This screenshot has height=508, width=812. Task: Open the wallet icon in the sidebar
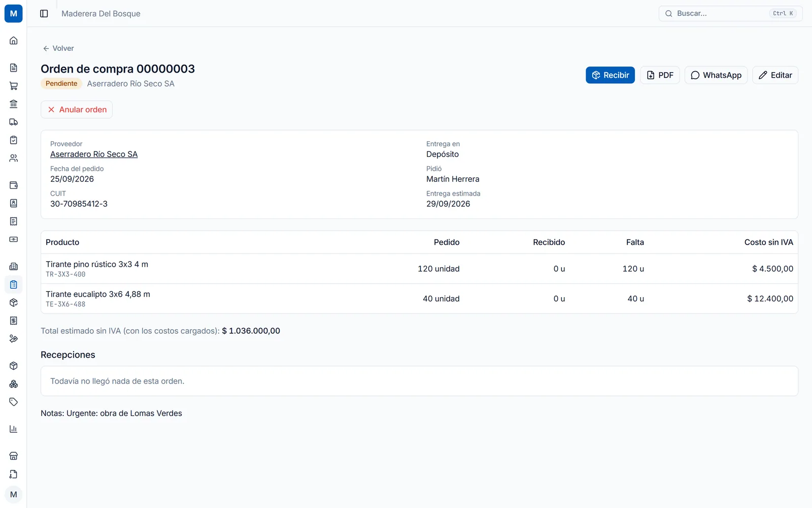14,185
